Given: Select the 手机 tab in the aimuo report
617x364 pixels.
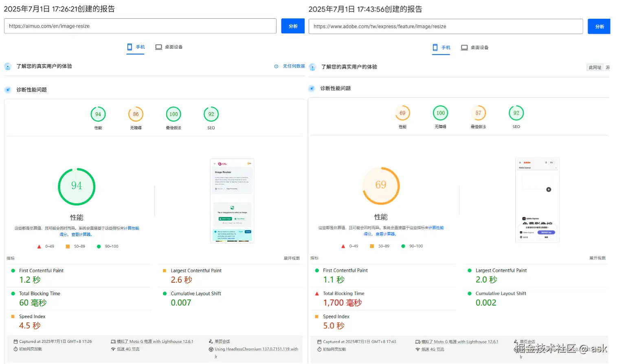Looking at the screenshot, I should pos(136,47).
